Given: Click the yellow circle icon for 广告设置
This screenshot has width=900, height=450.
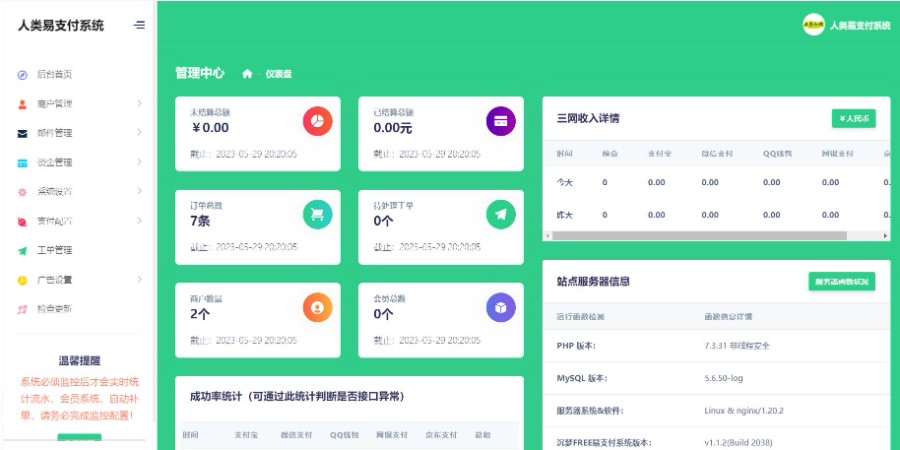Looking at the screenshot, I should pos(22,280).
